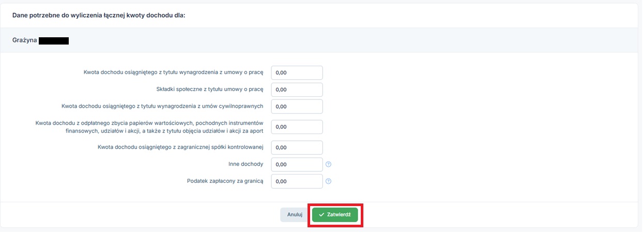Focus the umowa o pracę income amount field
Image resolution: width=644 pixels, height=233 pixels.
[x=297, y=73]
